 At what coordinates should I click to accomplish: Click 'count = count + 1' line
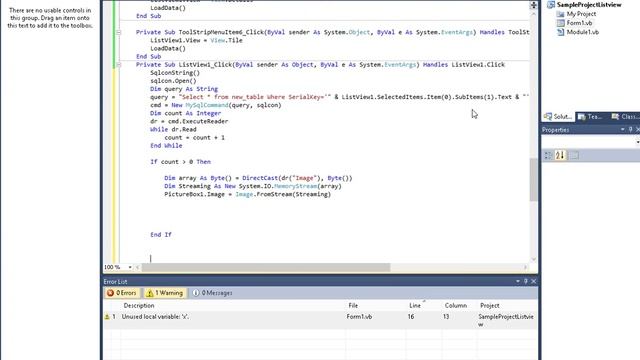pyautogui.click(x=194, y=138)
